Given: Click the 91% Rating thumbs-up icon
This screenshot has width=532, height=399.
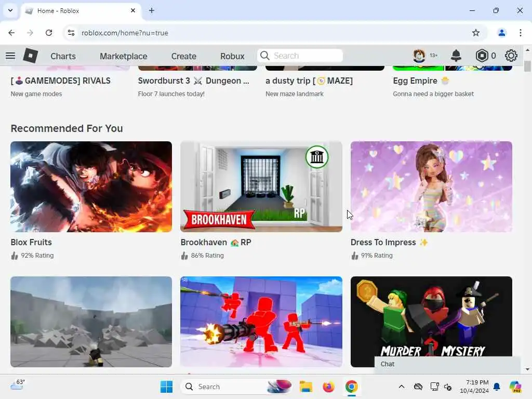Looking at the screenshot, I should click(354, 256).
